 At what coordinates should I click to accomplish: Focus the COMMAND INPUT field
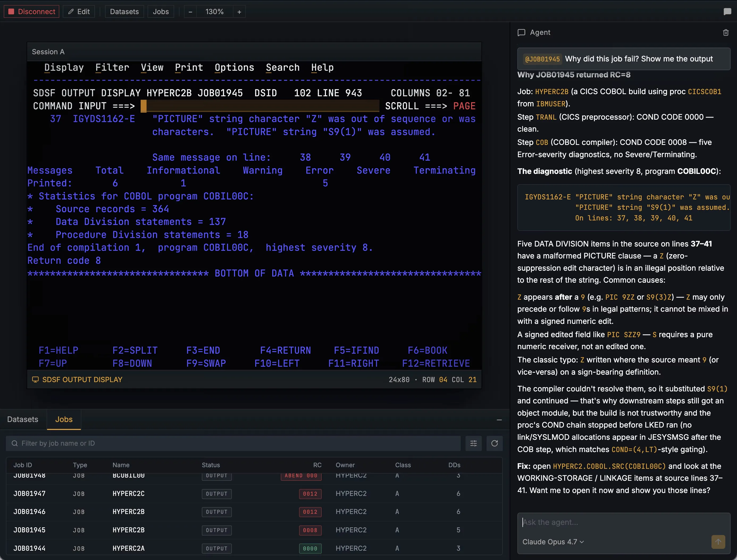click(260, 106)
